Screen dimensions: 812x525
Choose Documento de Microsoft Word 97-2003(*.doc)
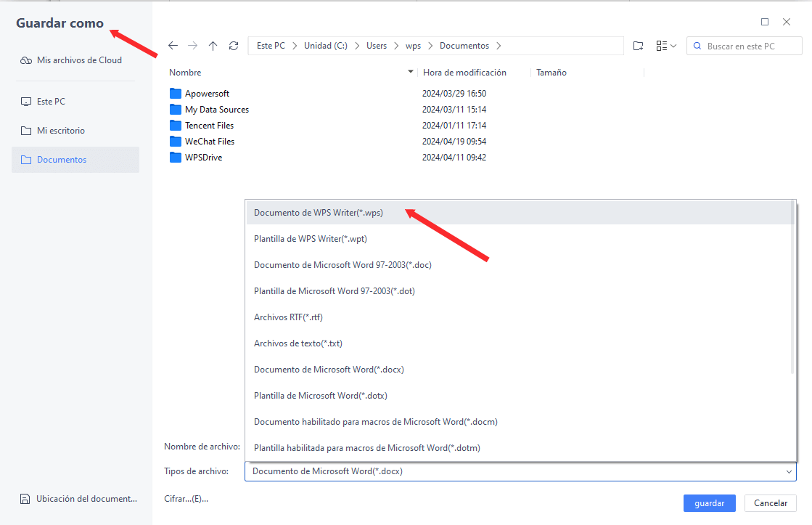click(x=518, y=265)
